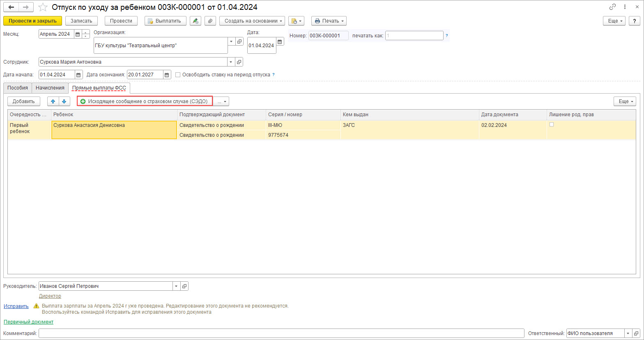
Task: Expand the Организация dropdown list
Action: point(232,41)
